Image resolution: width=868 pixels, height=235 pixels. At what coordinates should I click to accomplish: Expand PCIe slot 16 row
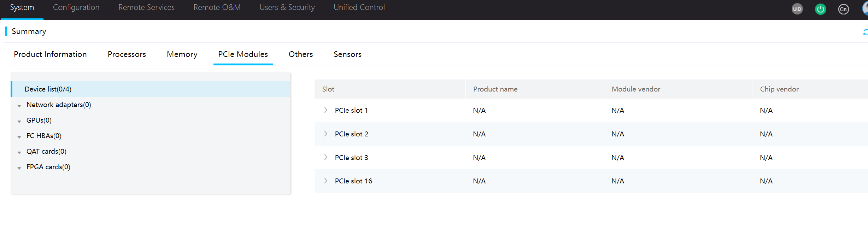pos(325,181)
